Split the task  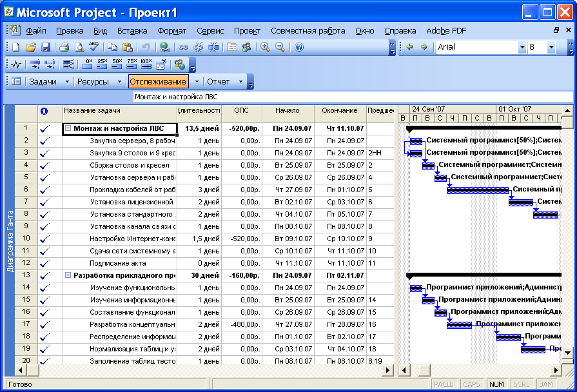click(213, 47)
